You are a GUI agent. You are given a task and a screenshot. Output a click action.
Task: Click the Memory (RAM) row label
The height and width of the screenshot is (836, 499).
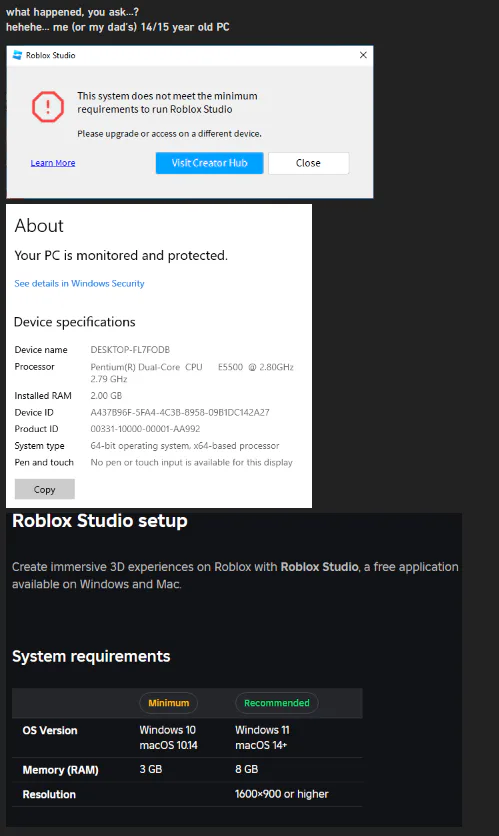pos(60,770)
